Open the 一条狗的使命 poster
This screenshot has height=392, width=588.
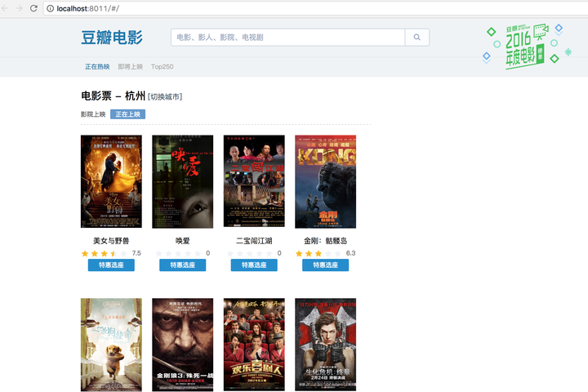pos(111,345)
